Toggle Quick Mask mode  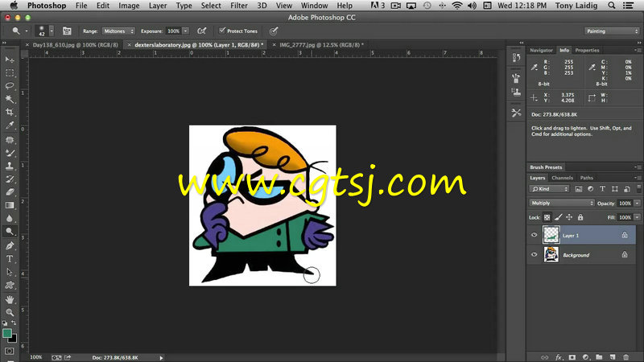[10, 352]
